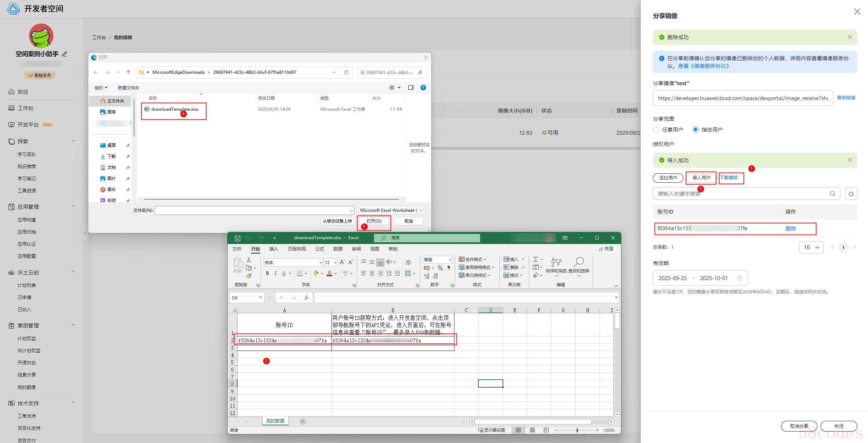Click the refresh icon beside user search
The image size is (868, 443).
(851, 194)
